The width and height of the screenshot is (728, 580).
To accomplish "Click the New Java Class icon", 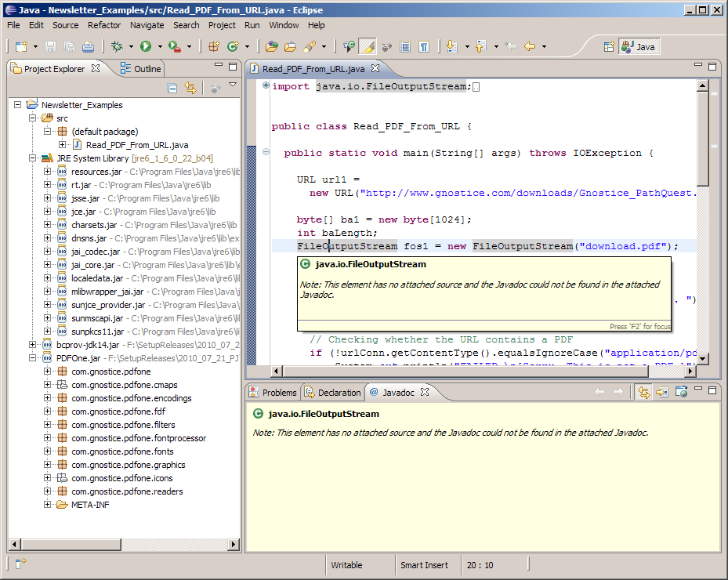I will pos(233,46).
